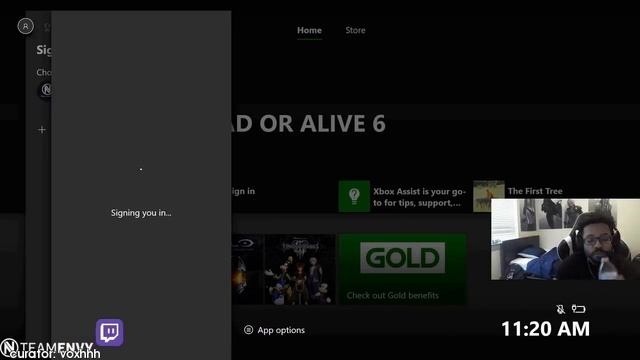This screenshot has width=640, height=360.
Task: Open App options button
Action: tap(274, 330)
